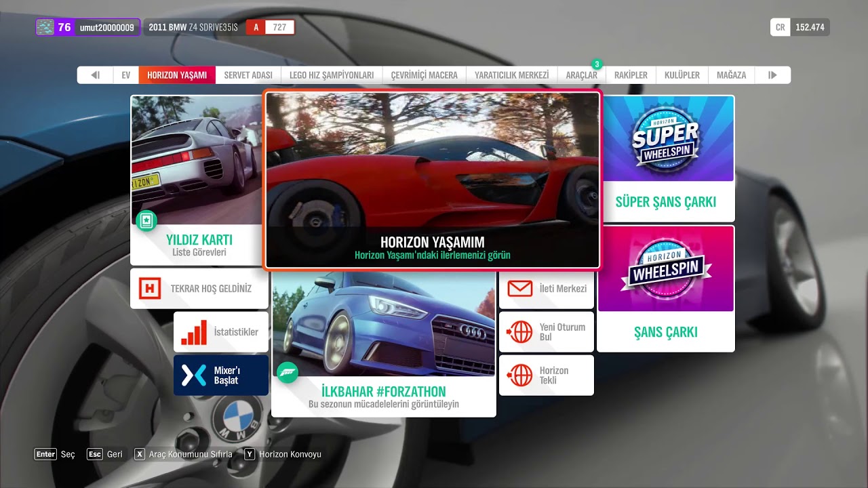Click the envelope message icon
The image size is (868, 488).
tap(520, 289)
